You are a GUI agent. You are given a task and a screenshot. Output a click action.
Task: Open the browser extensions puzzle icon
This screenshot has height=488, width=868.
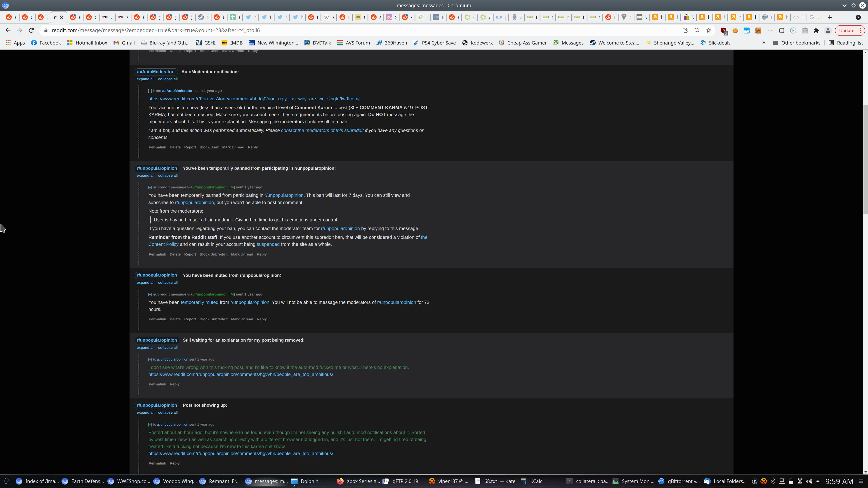click(816, 30)
